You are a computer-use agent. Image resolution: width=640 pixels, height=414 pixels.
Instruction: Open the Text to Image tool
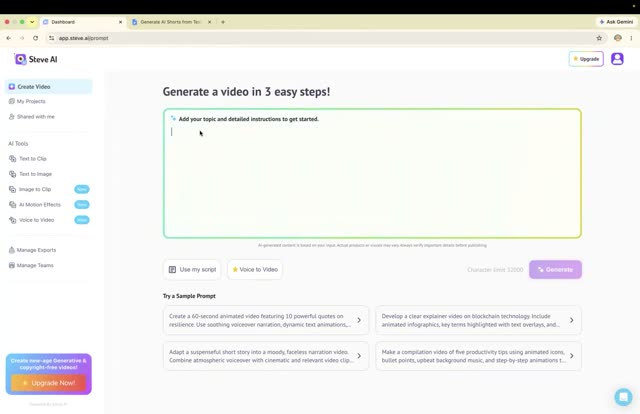tap(36, 174)
